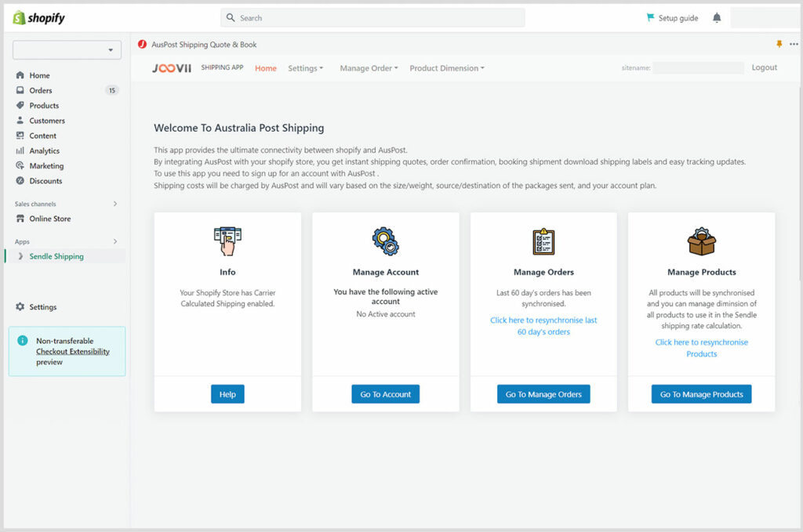
Task: Click the Go To Manage Orders button
Action: point(543,394)
